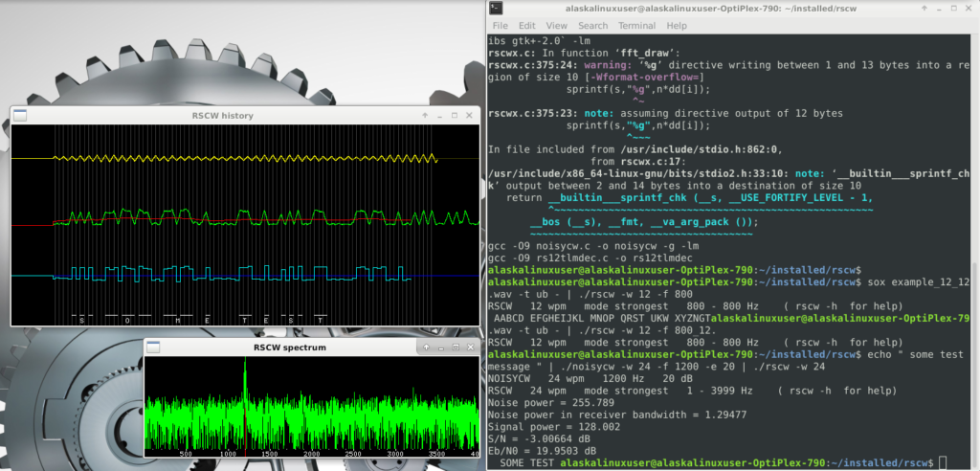Open the Edit menu in the terminal
Image resolution: width=980 pixels, height=471 pixels.
526,25
